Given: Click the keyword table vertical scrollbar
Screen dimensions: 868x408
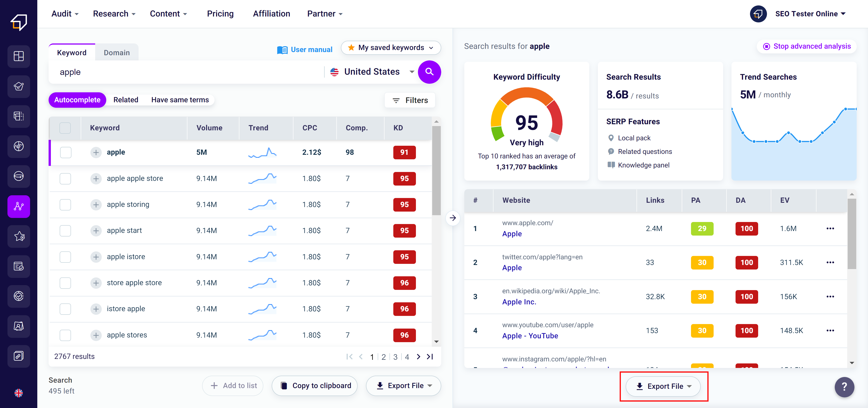Looking at the screenshot, I should [436, 170].
